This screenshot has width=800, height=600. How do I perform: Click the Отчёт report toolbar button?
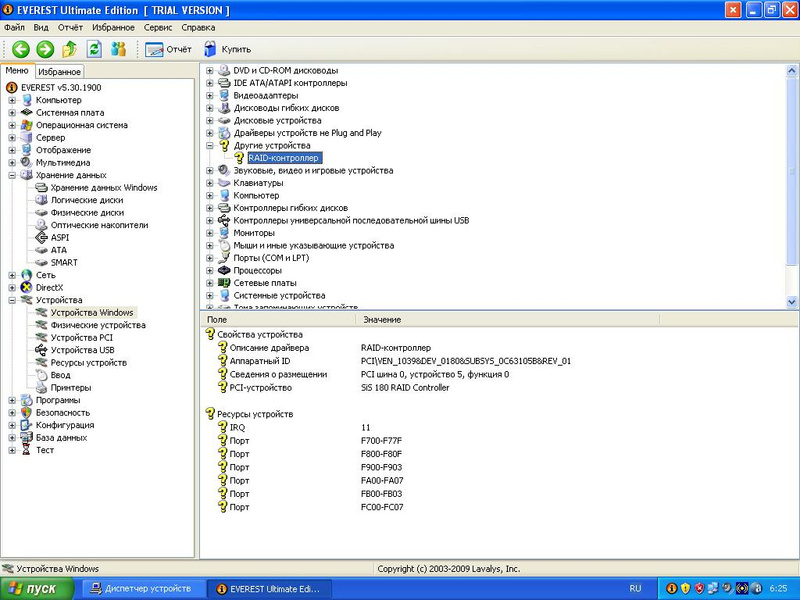[x=168, y=49]
